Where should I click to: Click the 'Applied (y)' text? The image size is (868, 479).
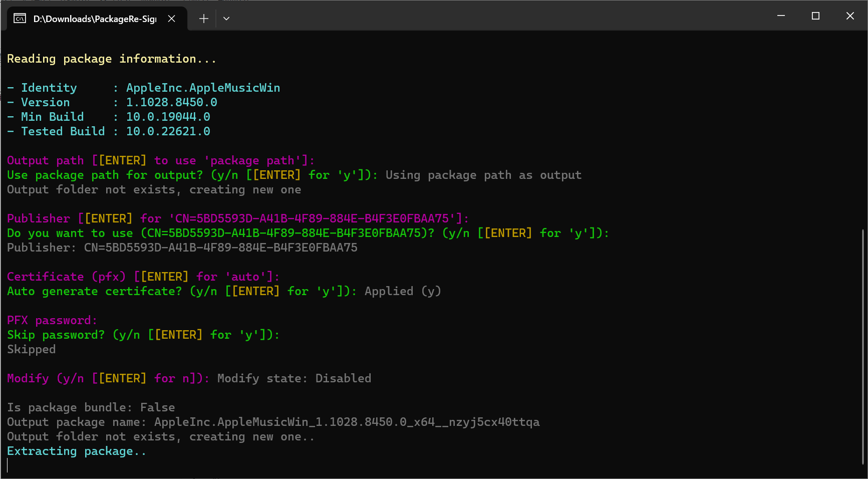pos(403,291)
